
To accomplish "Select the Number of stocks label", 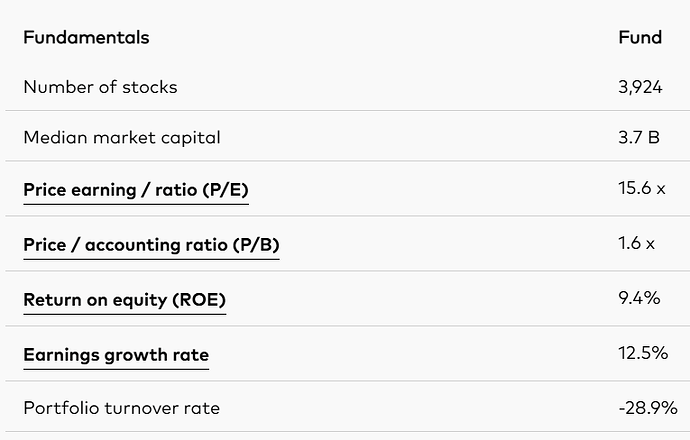I will click(100, 87).
